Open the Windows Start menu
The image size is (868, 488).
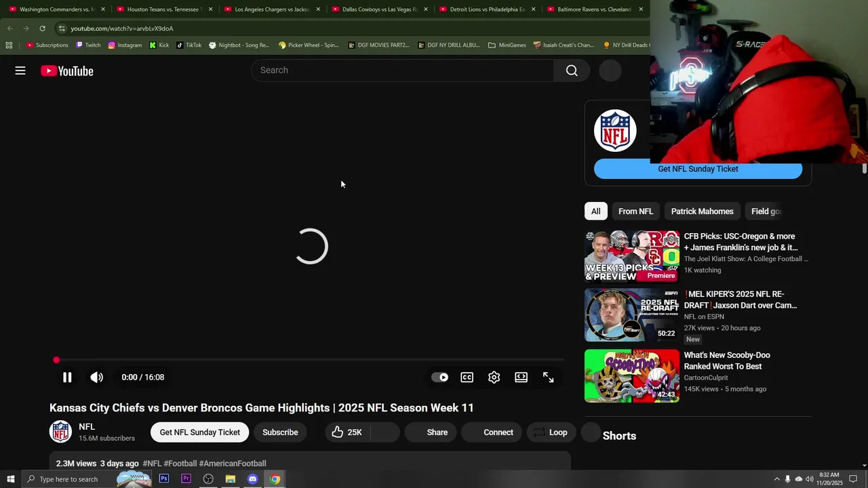(x=11, y=479)
